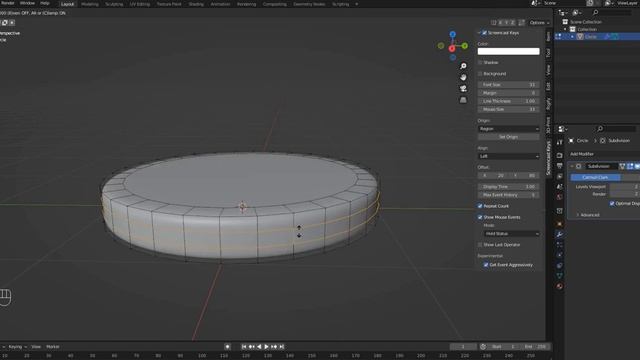This screenshot has height=360, width=640.
Task: Open the Physics properties tab icon
Action: 560,255
